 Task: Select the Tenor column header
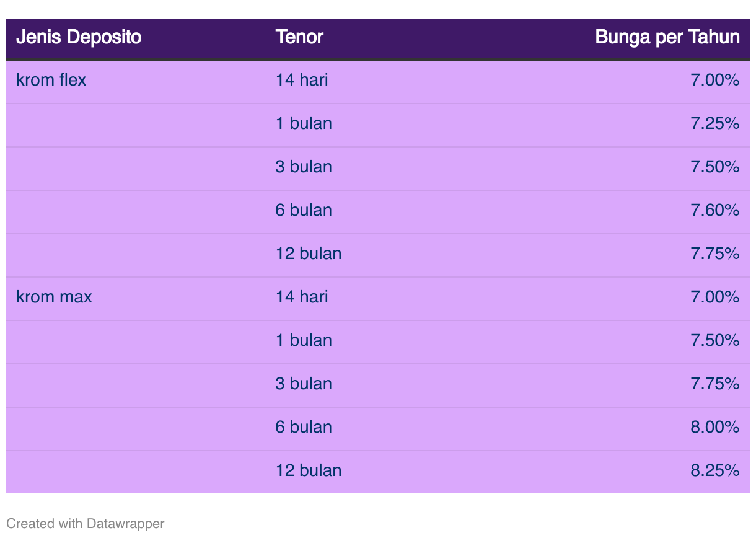coord(299,37)
